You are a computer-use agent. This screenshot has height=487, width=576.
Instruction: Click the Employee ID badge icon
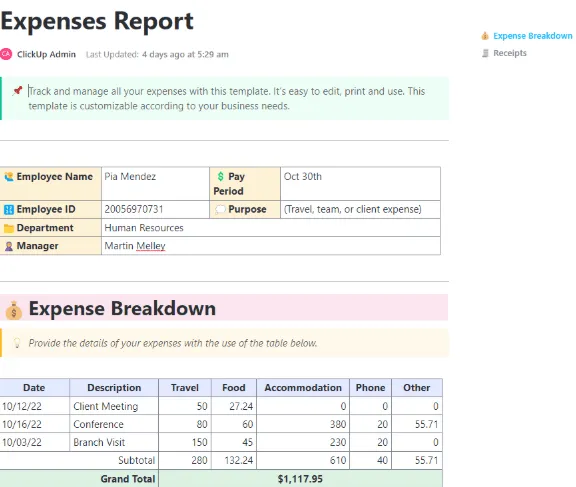[x=9, y=209]
